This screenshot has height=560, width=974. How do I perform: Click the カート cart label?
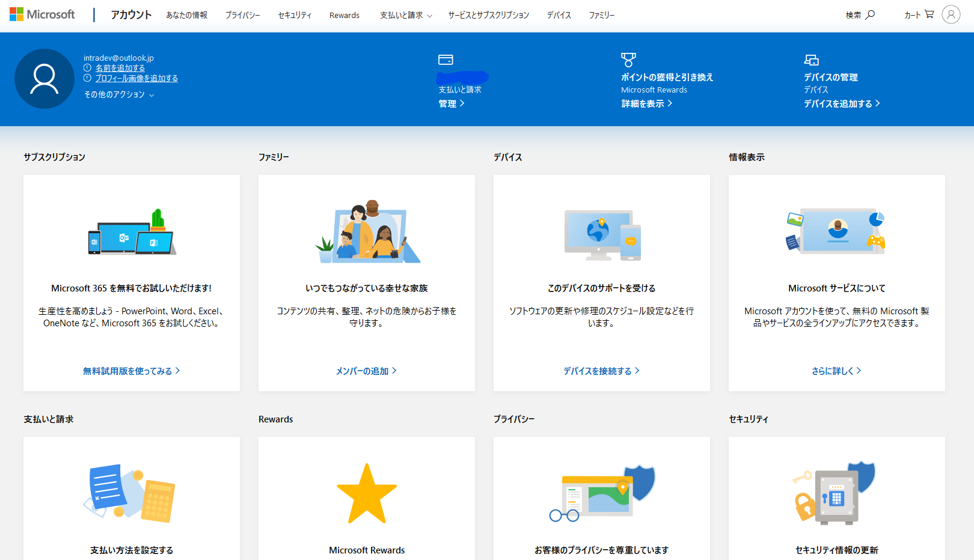tap(913, 15)
